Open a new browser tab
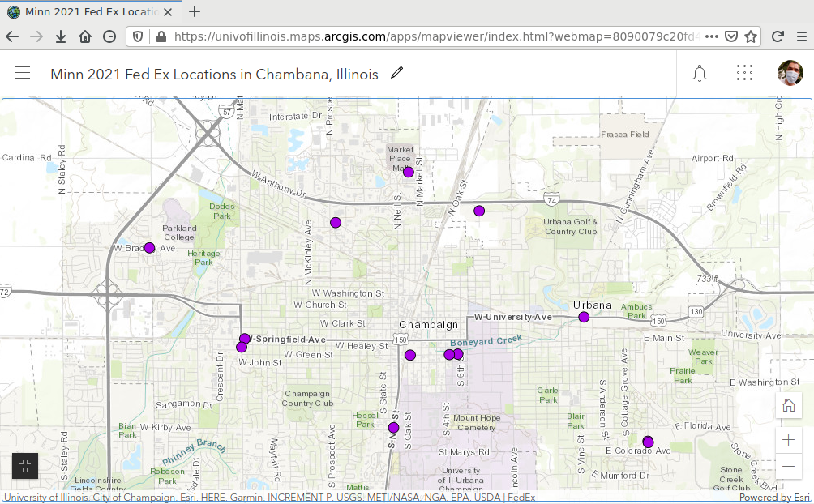This screenshot has width=814, height=504. pos(194,11)
